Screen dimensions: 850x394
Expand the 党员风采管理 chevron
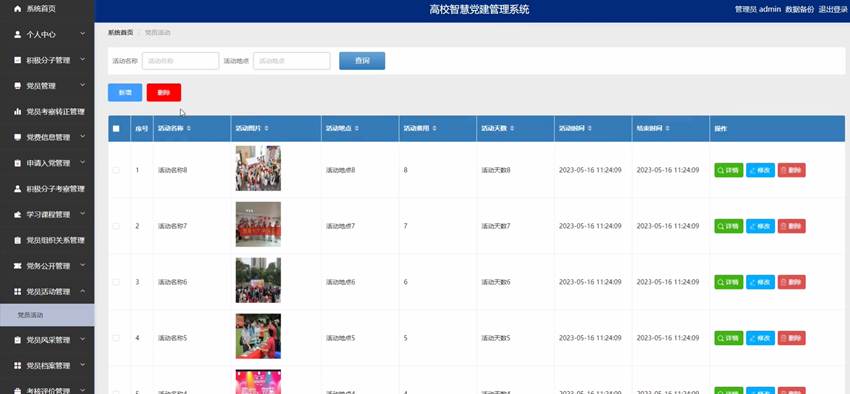(82, 340)
